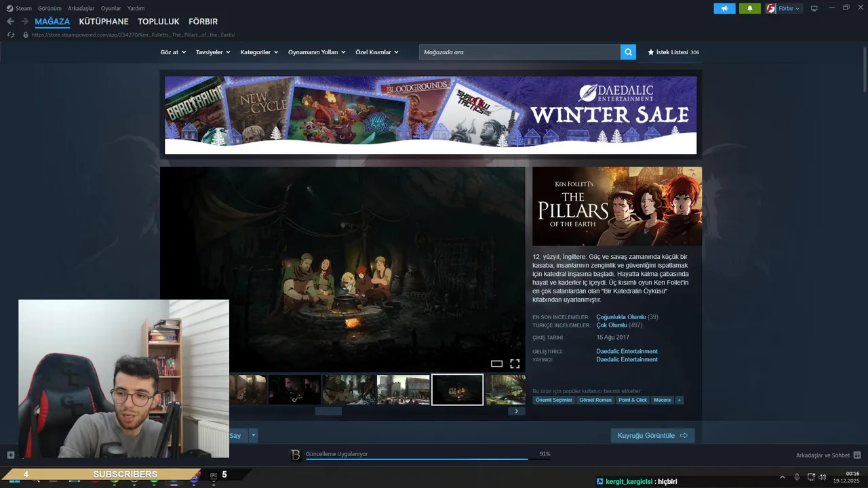Switch to Big Picture mode icon
868x488 pixels.
(814, 8)
